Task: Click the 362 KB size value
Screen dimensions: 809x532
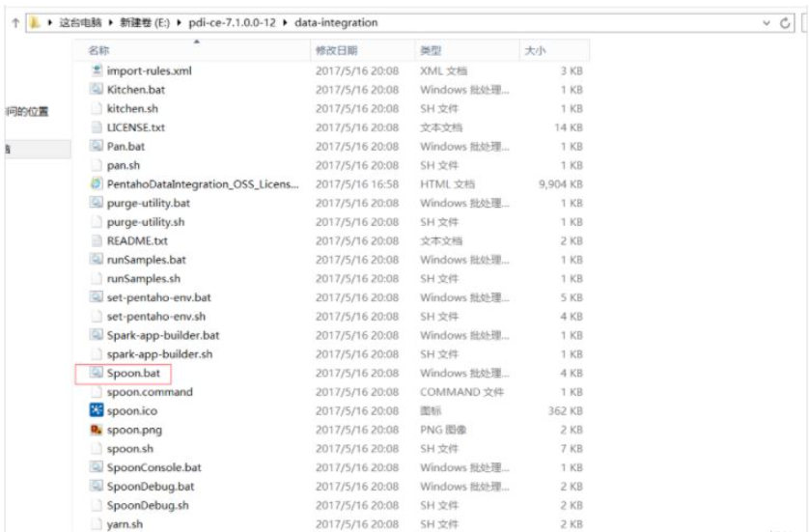Action: [566, 410]
